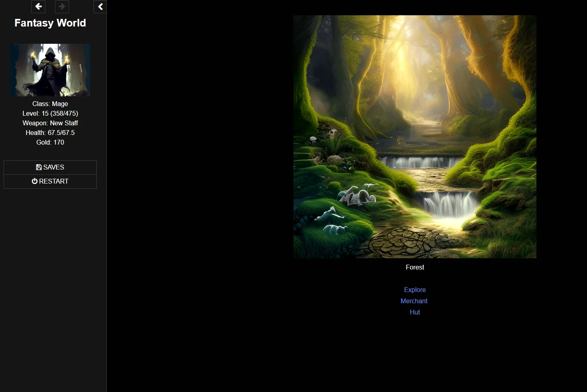Click the Fantasy World title
This screenshot has height=392, width=587.
[50, 23]
